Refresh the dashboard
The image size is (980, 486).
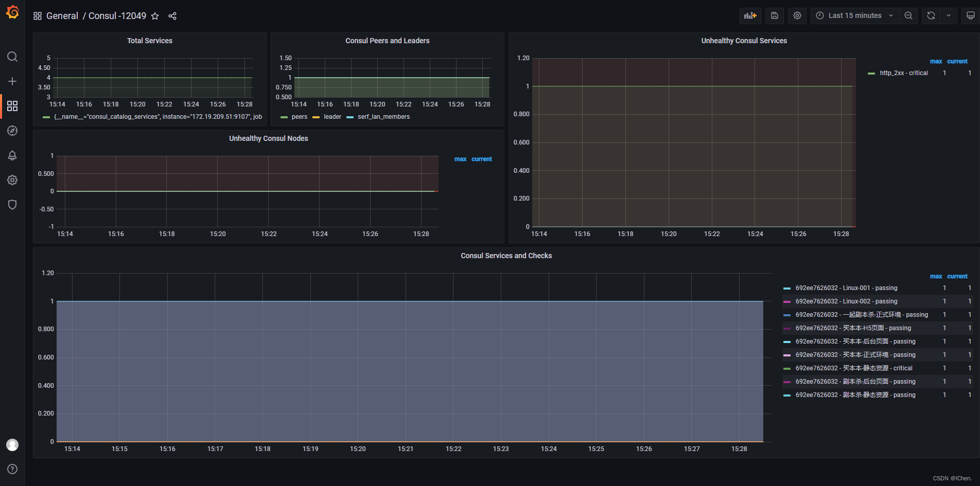(x=931, y=15)
